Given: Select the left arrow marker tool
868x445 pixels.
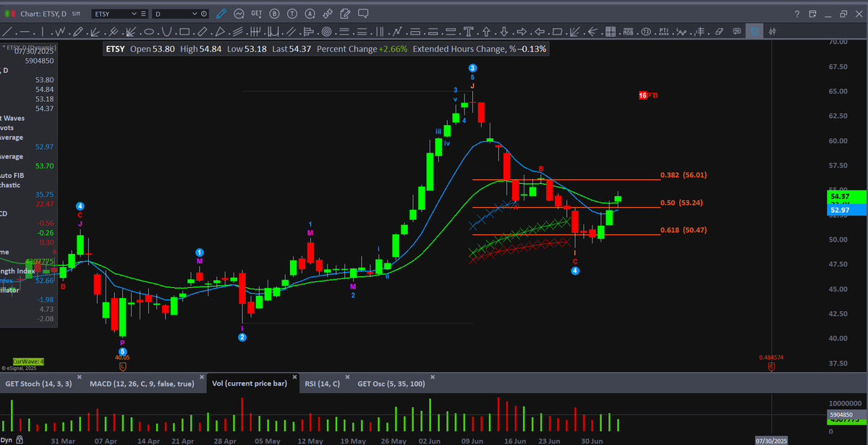Looking at the screenshot, I should (540, 31).
